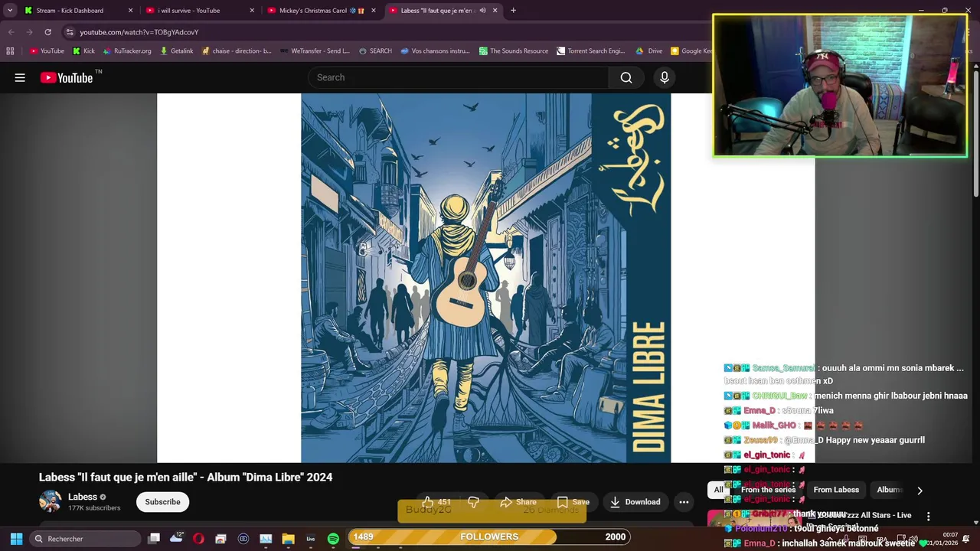The height and width of the screenshot is (551, 980).
Task: Open the apps grid in bookmarks bar
Action: (x=10, y=51)
